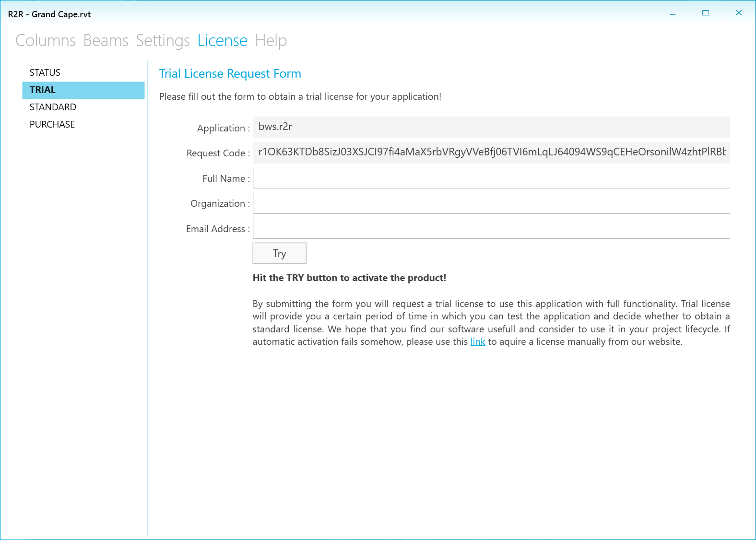Click the 'Please fill out the form' instruction text
Screen dimensions: 756x540
tap(300, 96)
